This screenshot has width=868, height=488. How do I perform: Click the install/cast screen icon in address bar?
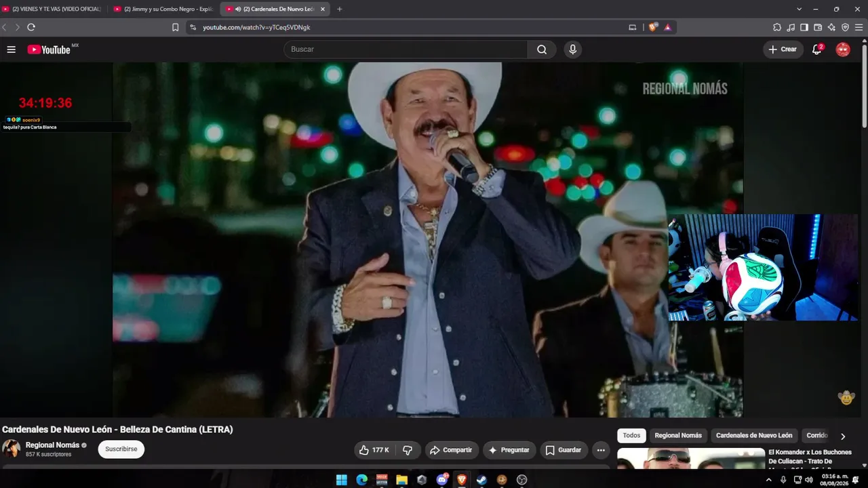(x=633, y=28)
